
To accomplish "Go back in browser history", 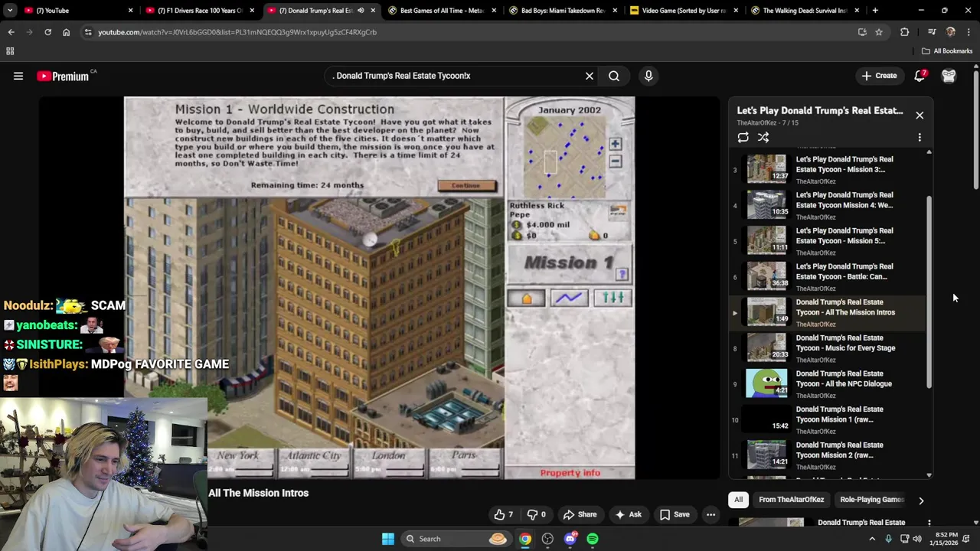I will tap(11, 32).
